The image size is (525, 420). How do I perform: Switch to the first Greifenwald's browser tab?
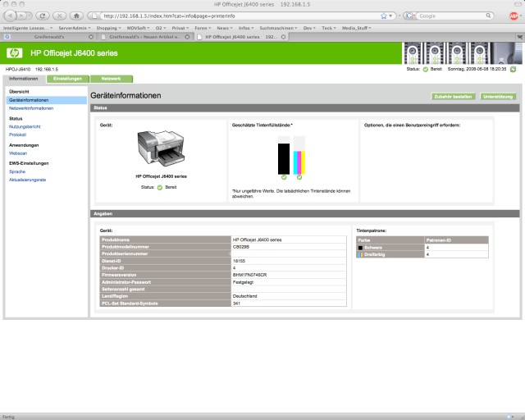49,37
